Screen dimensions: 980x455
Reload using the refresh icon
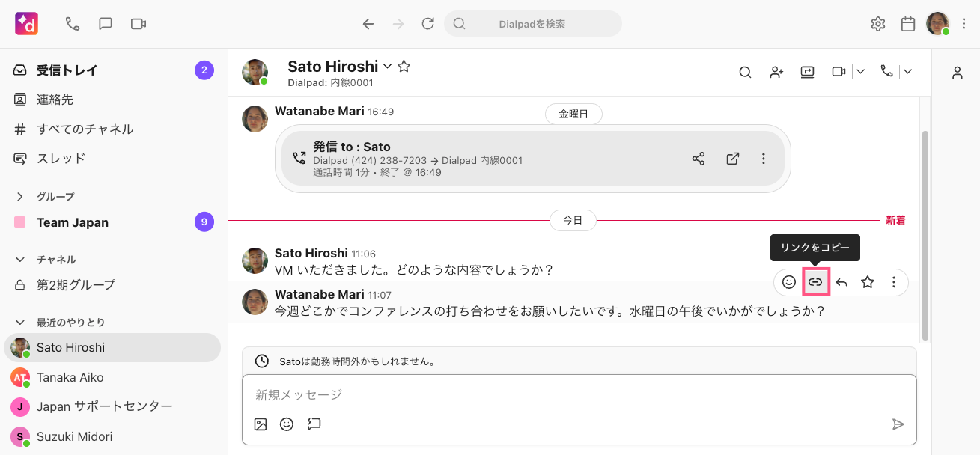coord(428,24)
